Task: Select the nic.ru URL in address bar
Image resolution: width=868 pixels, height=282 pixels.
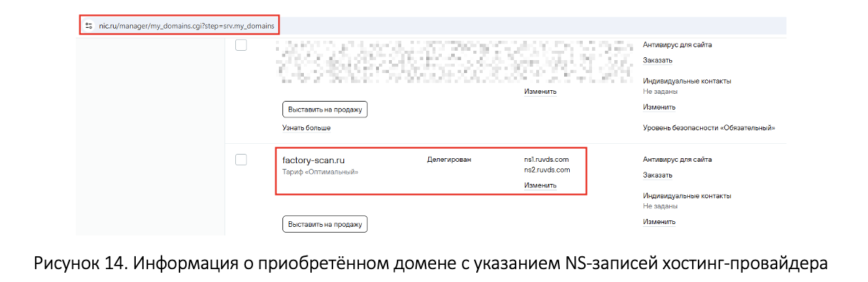Action: (186, 26)
